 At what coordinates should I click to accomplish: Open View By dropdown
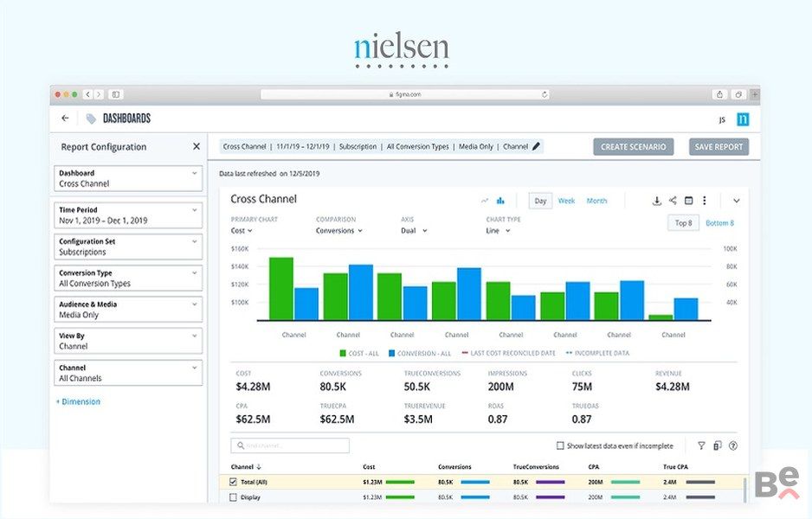[x=128, y=341]
